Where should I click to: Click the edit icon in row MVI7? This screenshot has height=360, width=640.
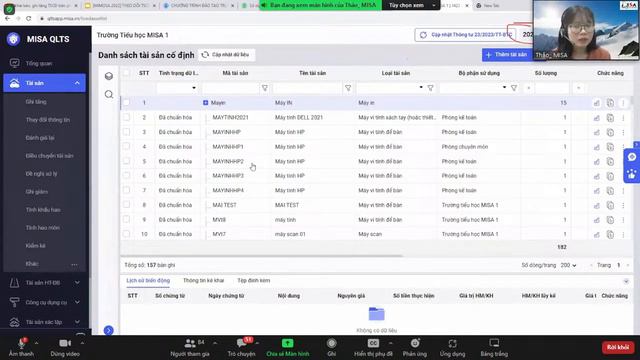[x=597, y=235]
